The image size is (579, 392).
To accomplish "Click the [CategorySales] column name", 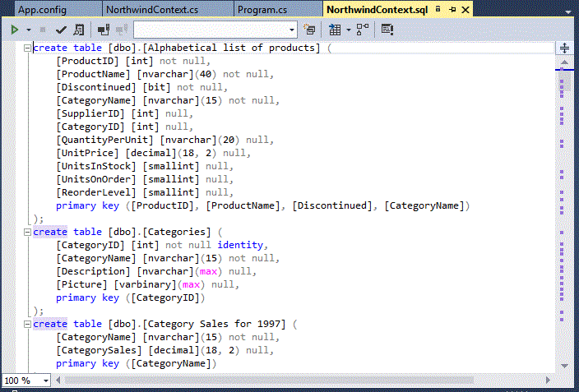I will click(x=99, y=350).
